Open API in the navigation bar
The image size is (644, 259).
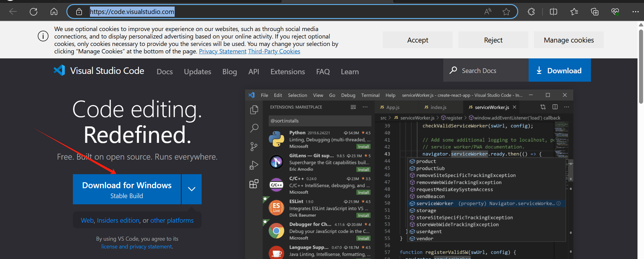tap(254, 72)
